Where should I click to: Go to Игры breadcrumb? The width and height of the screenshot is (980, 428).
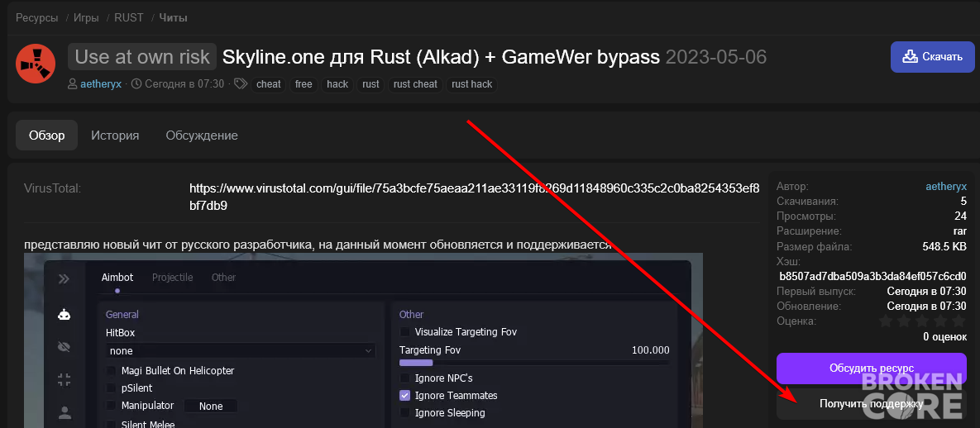click(86, 18)
